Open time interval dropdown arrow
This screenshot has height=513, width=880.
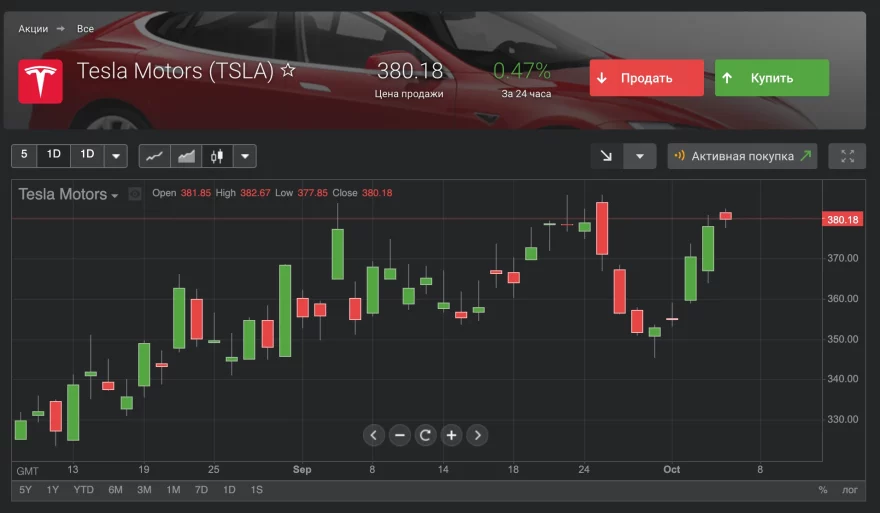click(116, 156)
